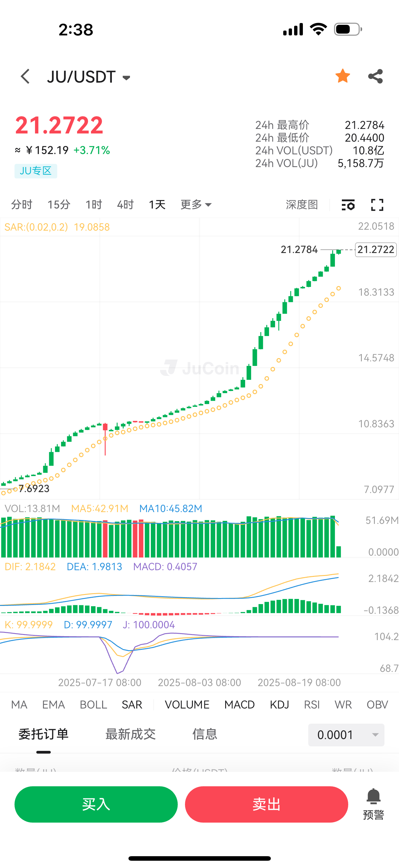The height and width of the screenshot is (868, 399).
Task: Select the 4时 timeframe
Action: tap(125, 205)
